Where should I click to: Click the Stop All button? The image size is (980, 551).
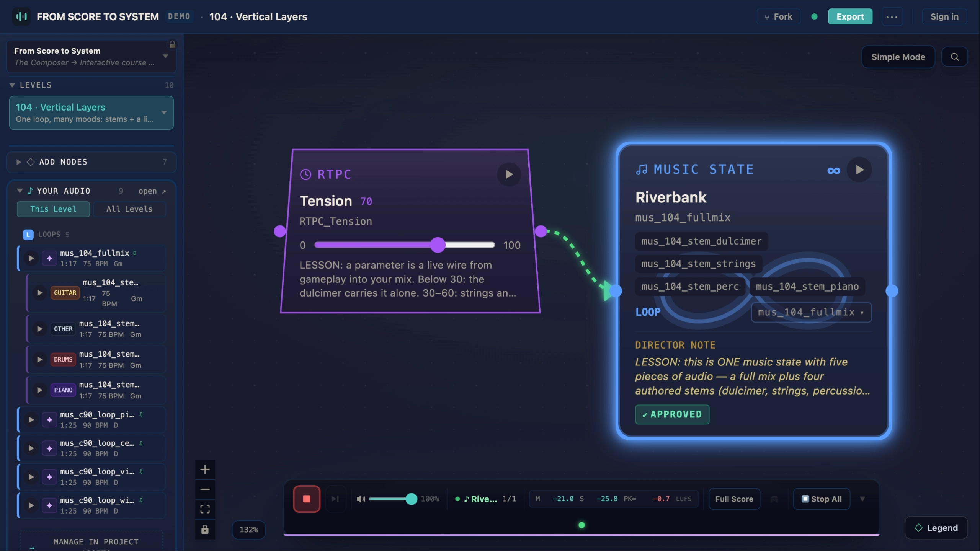[822, 499]
